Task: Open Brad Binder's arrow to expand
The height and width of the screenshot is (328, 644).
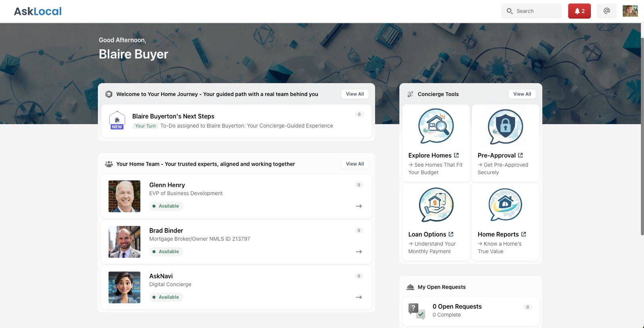Action: (359, 252)
